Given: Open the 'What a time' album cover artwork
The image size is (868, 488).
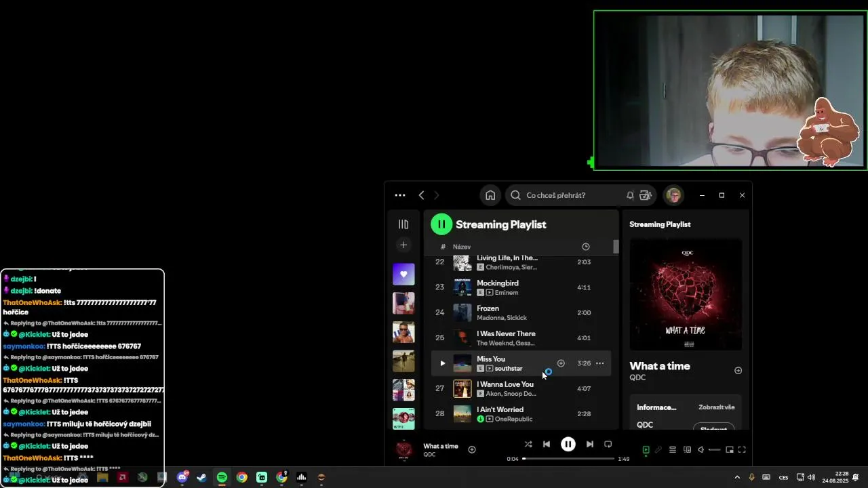Looking at the screenshot, I should tap(686, 294).
